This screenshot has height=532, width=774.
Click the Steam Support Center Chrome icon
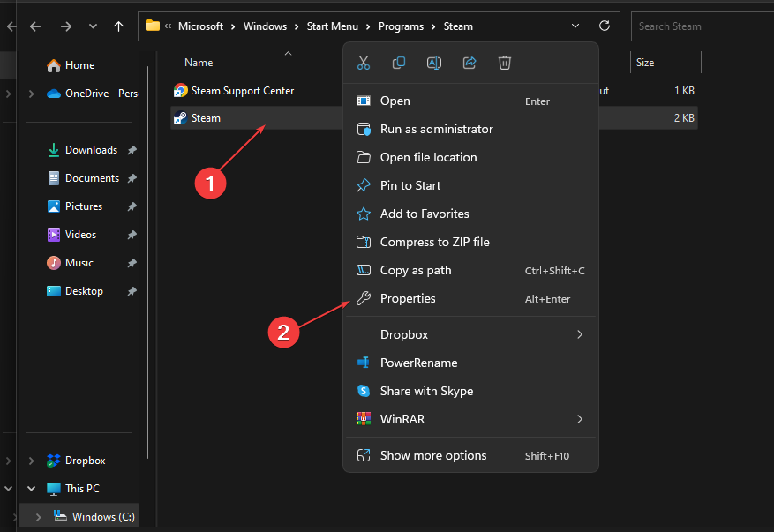click(x=180, y=90)
